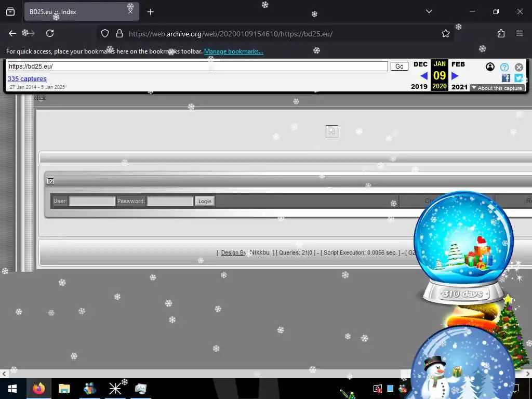The width and height of the screenshot is (532, 399).
Task: Select 2019 in the Wayback toolbar
Action: (419, 87)
